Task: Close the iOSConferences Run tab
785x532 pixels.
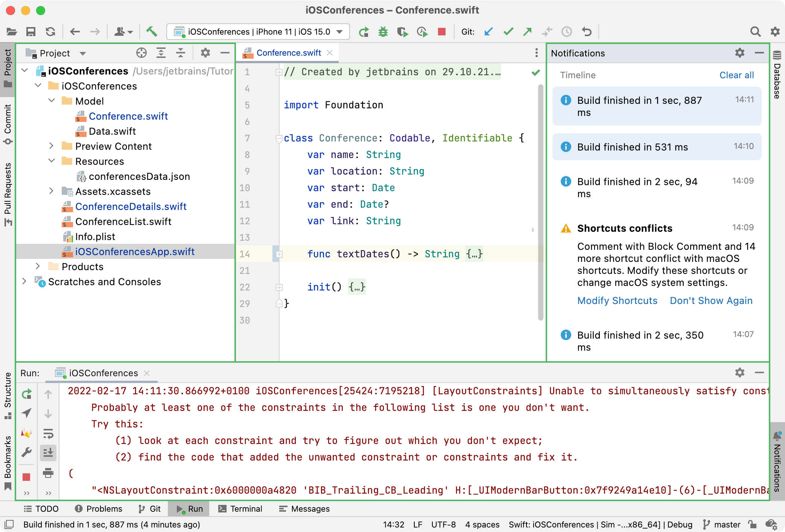Action: point(147,373)
